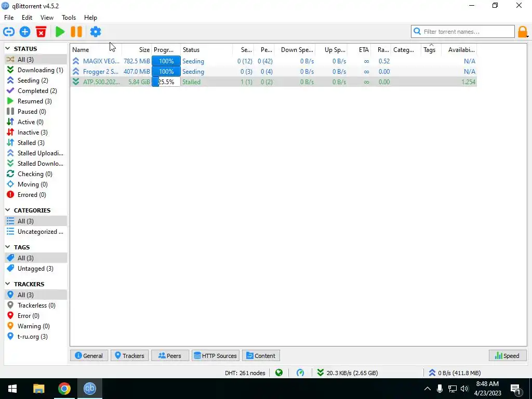
Task: Select the Resumed (3) status filter
Action: coord(36,101)
